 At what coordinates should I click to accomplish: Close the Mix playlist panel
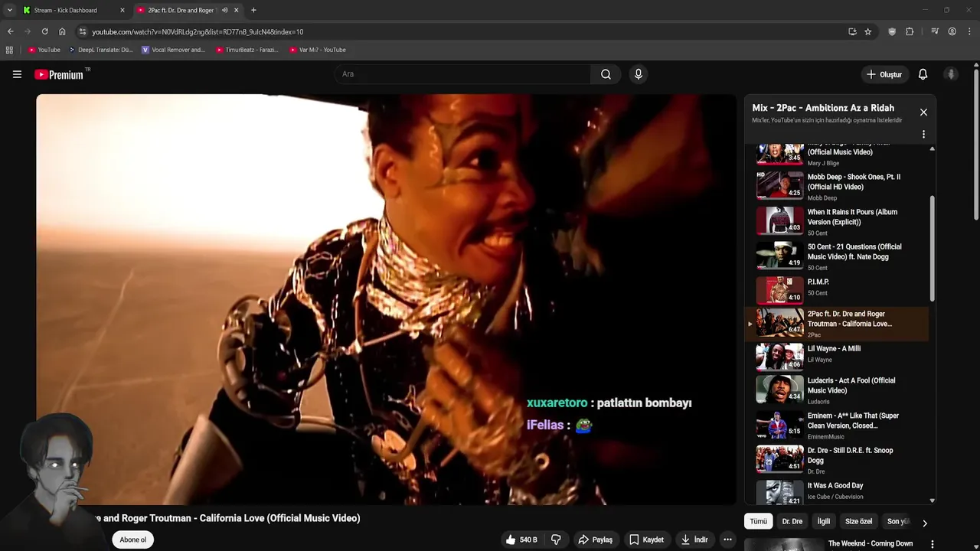[x=923, y=112]
